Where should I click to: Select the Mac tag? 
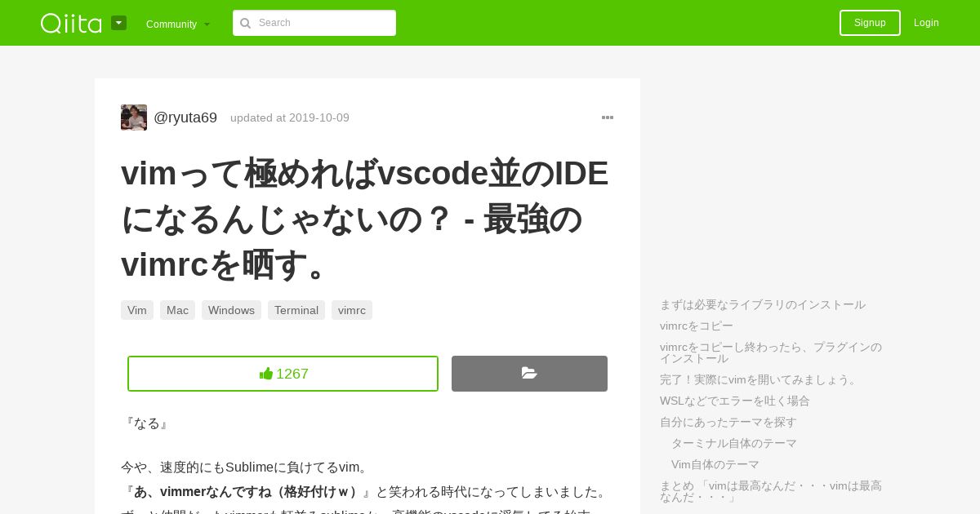[177, 310]
